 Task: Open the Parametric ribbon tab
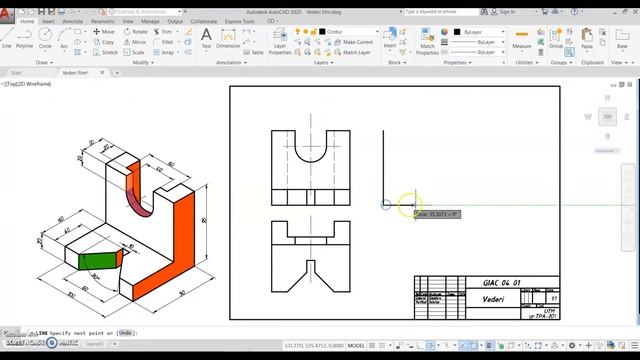pyautogui.click(x=103, y=21)
